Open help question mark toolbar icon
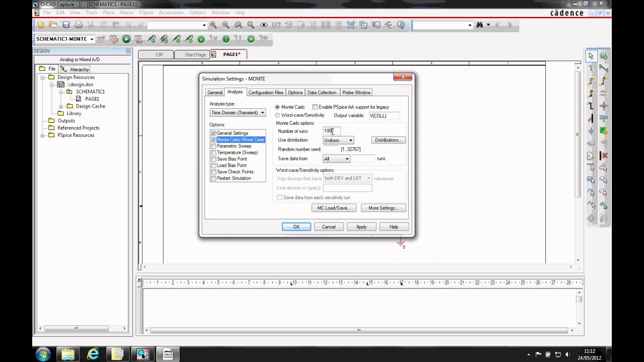Image resolution: width=644 pixels, height=362 pixels. 401,25
